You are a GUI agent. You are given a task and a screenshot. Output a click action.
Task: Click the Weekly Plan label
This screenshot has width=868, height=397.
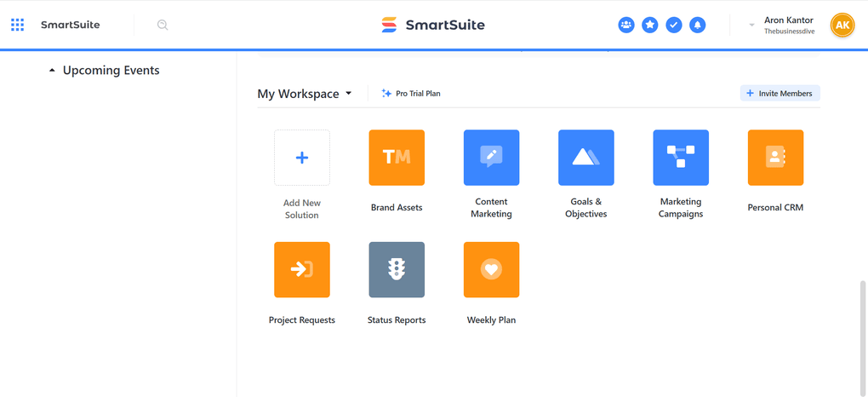pos(492,320)
